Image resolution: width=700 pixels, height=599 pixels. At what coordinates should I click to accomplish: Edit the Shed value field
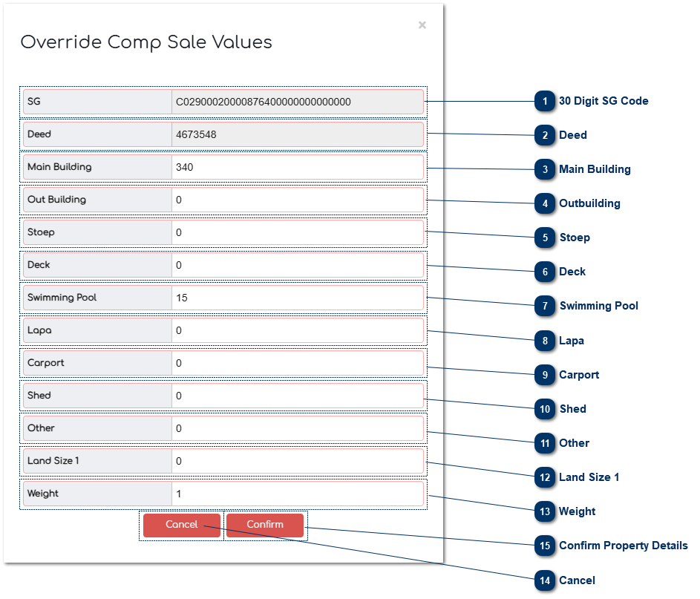point(298,396)
